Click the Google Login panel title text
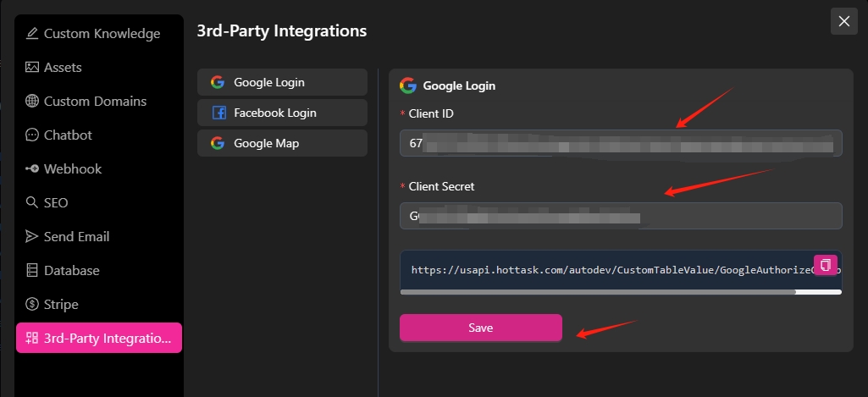This screenshot has width=868, height=397. pyautogui.click(x=459, y=85)
